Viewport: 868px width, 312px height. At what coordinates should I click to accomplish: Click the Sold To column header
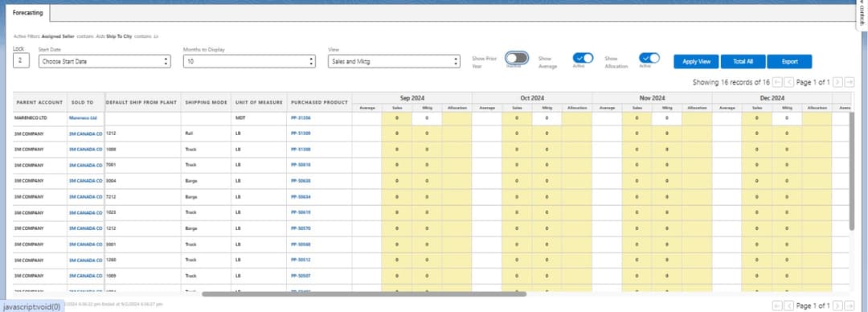click(86, 102)
